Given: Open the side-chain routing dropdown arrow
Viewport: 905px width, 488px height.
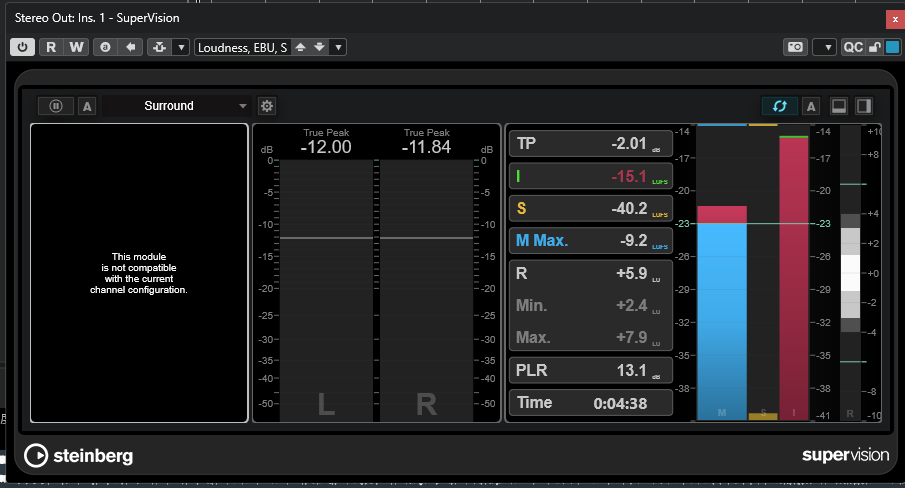Looking at the screenshot, I should pos(181,47).
